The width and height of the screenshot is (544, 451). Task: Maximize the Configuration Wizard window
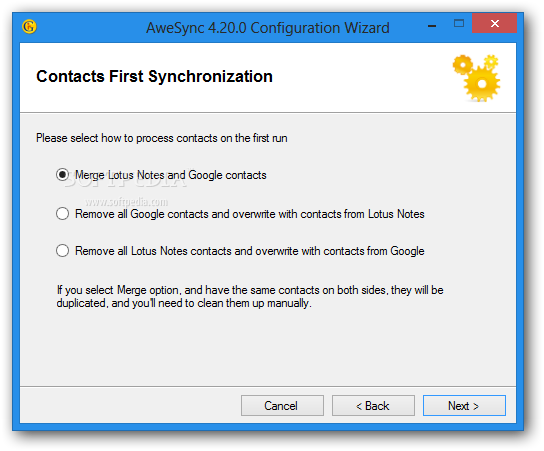point(459,24)
